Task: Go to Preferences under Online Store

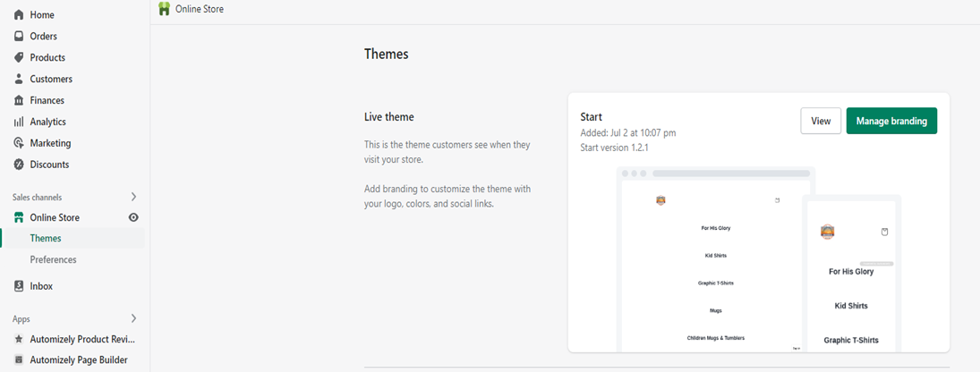Action: click(x=53, y=260)
